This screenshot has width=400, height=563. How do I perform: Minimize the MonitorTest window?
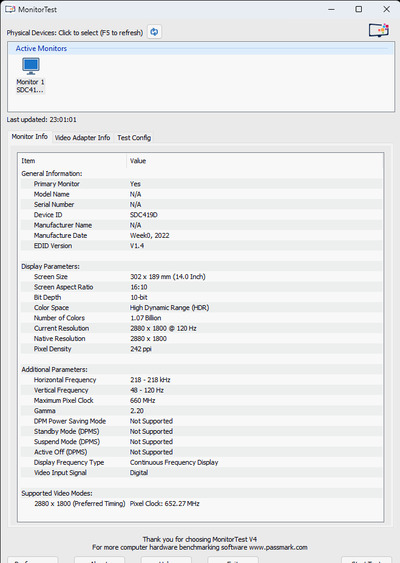click(331, 9)
